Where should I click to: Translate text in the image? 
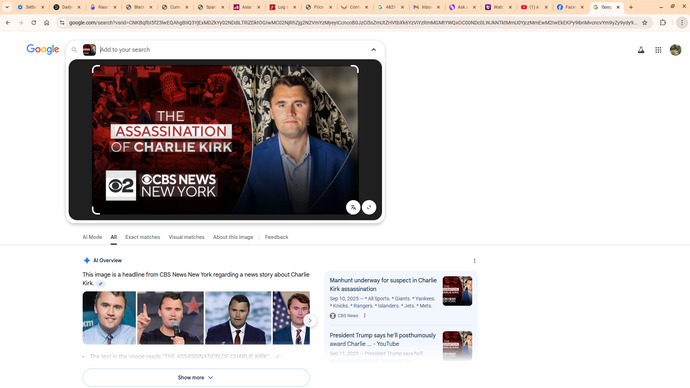point(353,207)
